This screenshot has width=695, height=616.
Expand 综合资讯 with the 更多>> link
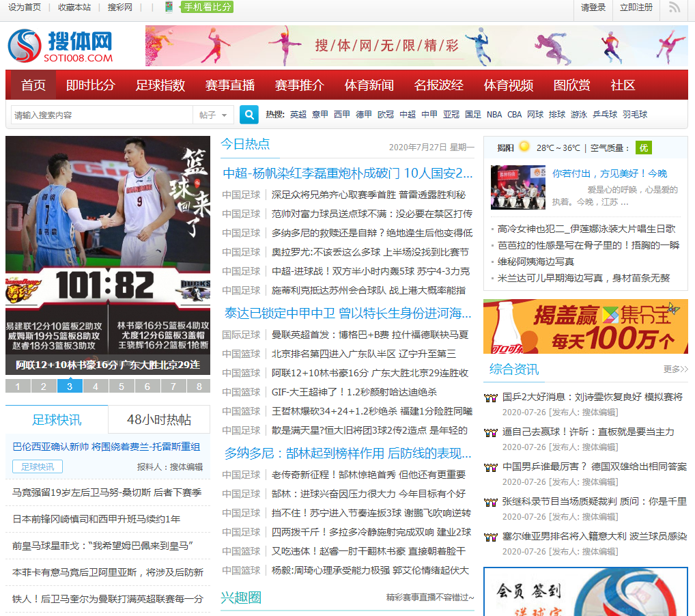click(x=675, y=369)
